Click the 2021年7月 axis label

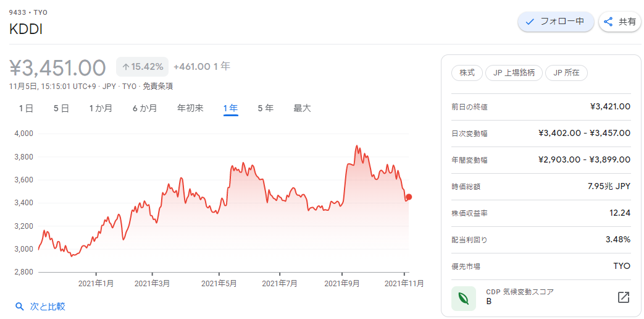click(x=280, y=283)
